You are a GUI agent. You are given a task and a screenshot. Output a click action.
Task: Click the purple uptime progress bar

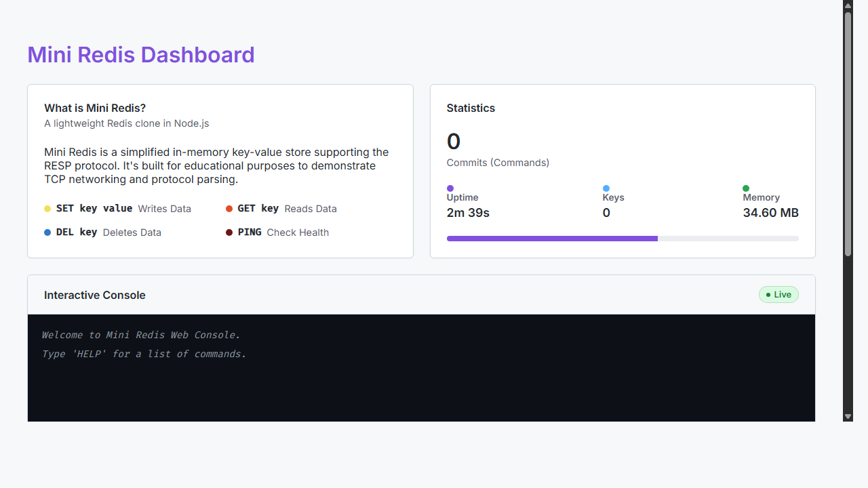coord(552,239)
